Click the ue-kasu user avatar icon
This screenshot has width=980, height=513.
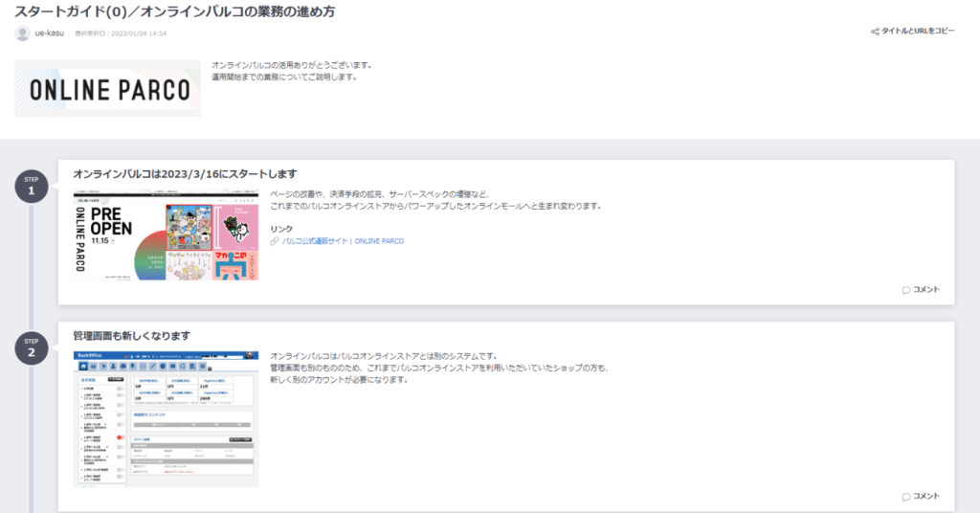(x=23, y=33)
